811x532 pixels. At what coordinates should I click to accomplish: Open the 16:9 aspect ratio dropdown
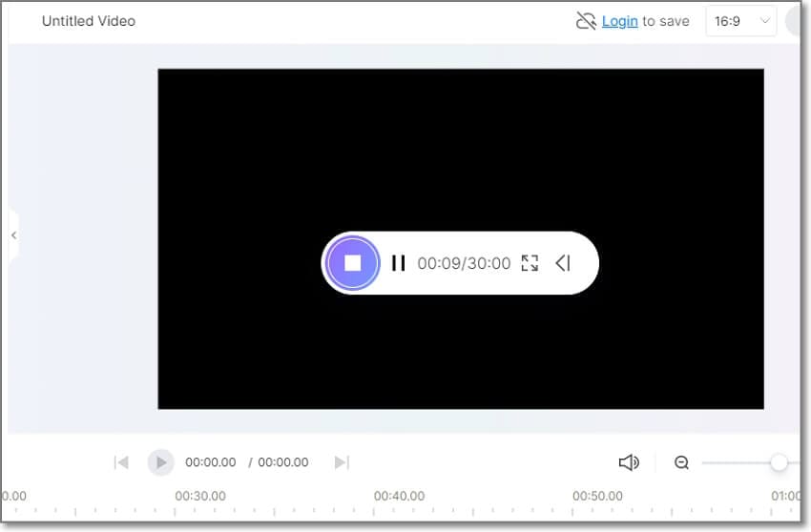coord(740,21)
